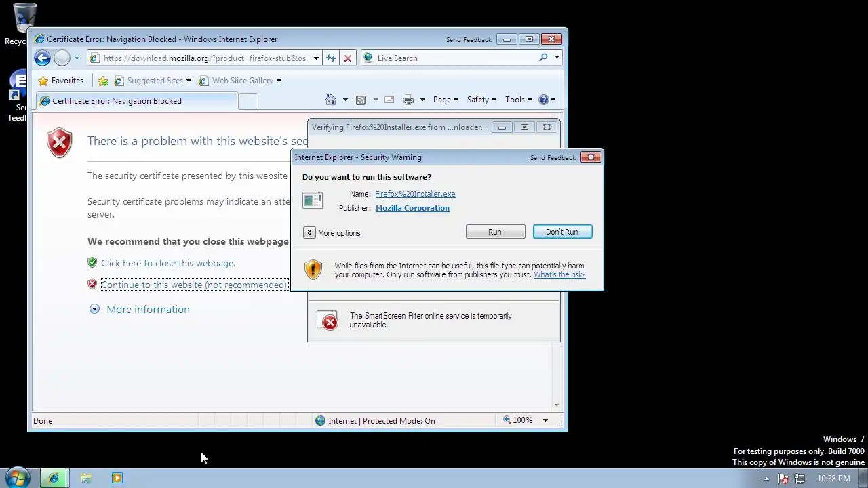Click the 100% zoom level button

pos(518,420)
